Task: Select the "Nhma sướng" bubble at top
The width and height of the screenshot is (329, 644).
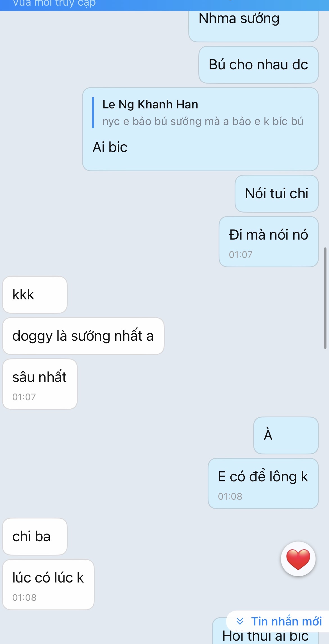Action: (253, 26)
